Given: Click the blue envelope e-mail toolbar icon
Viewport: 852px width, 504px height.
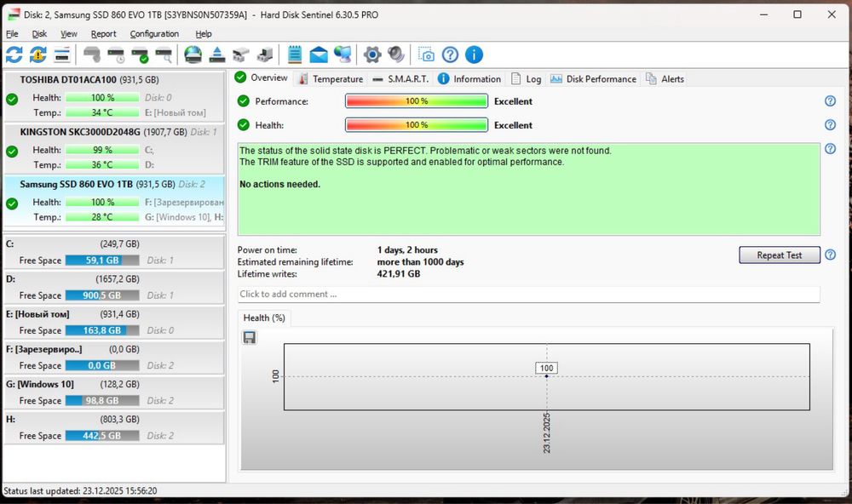Looking at the screenshot, I should tap(319, 54).
